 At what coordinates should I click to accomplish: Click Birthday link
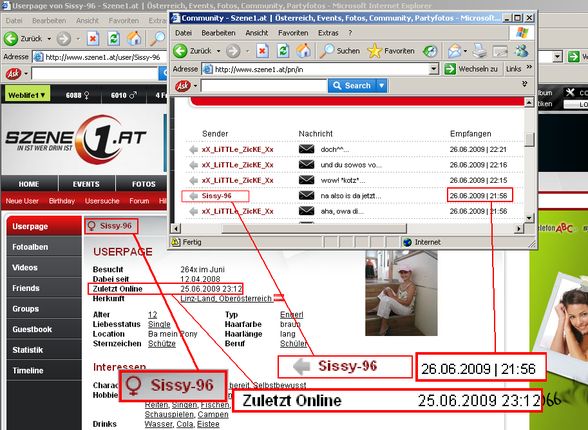(x=62, y=201)
